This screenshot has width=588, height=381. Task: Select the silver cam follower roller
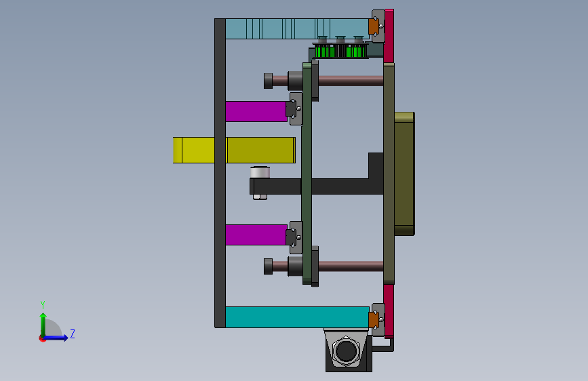tap(260, 172)
